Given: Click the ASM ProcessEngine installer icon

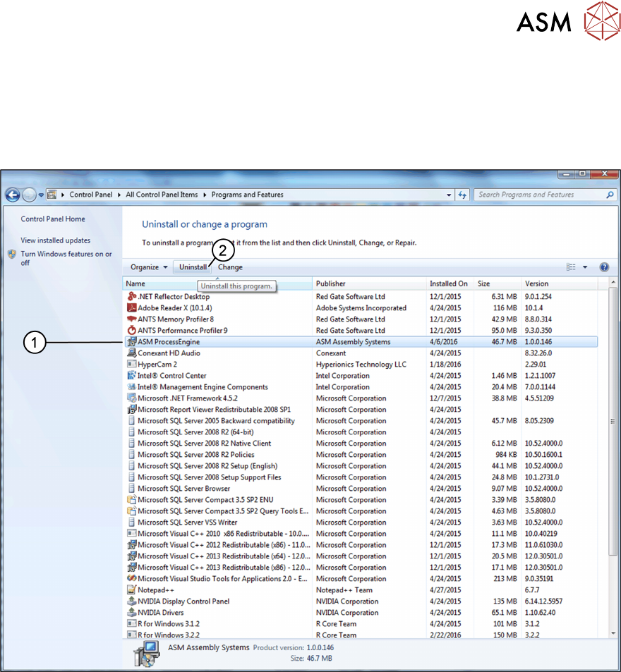Looking at the screenshot, I should [x=132, y=341].
